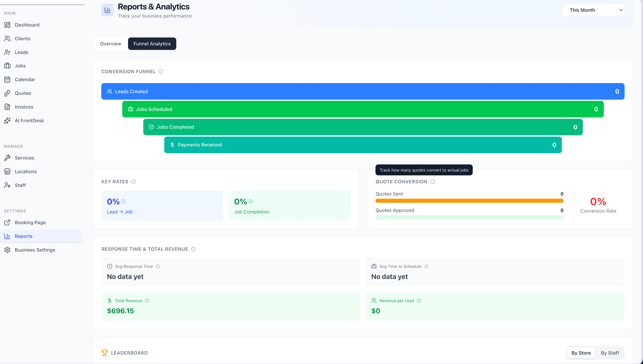Open the Calendar
643x364 pixels.
(25, 79)
